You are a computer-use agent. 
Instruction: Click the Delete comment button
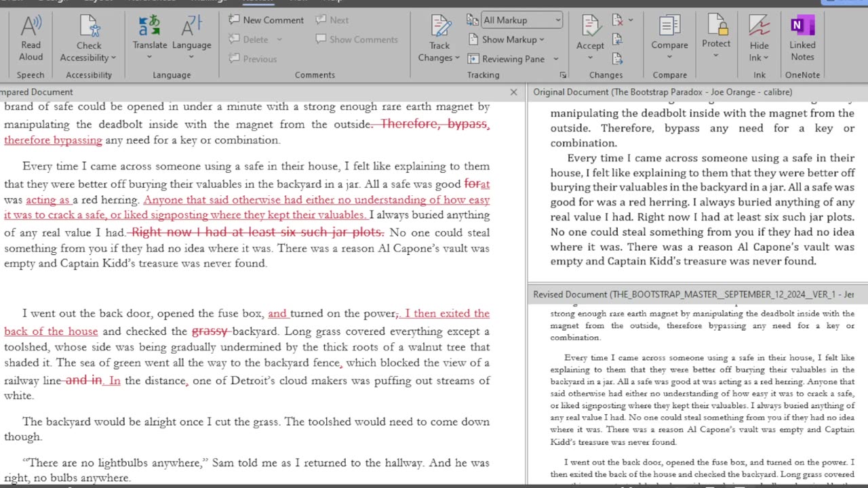[249, 39]
